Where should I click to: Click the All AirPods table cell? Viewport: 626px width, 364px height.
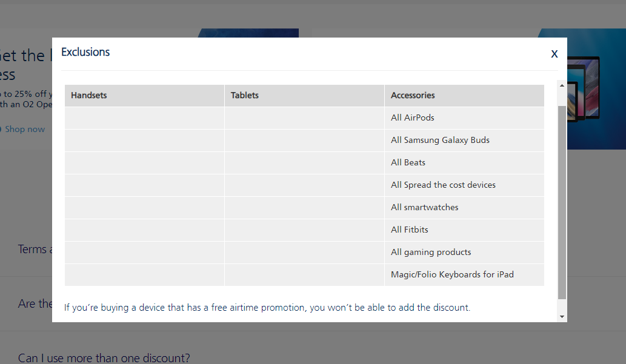413,118
